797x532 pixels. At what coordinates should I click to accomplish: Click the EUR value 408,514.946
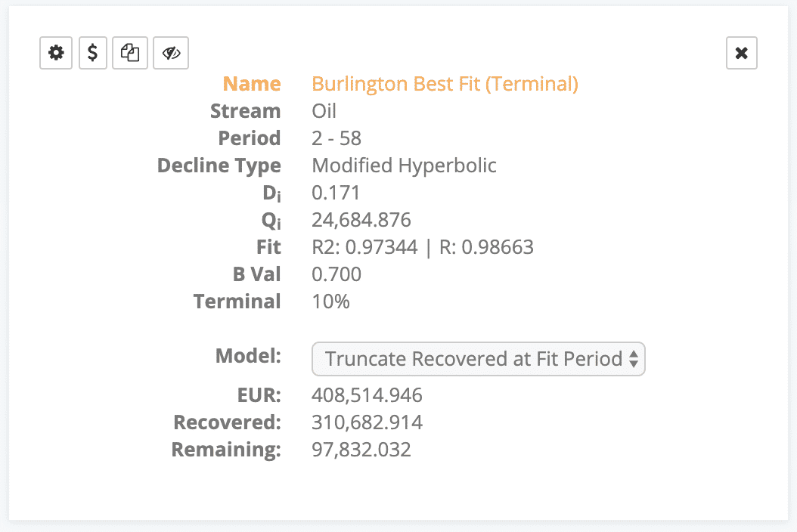(367, 395)
